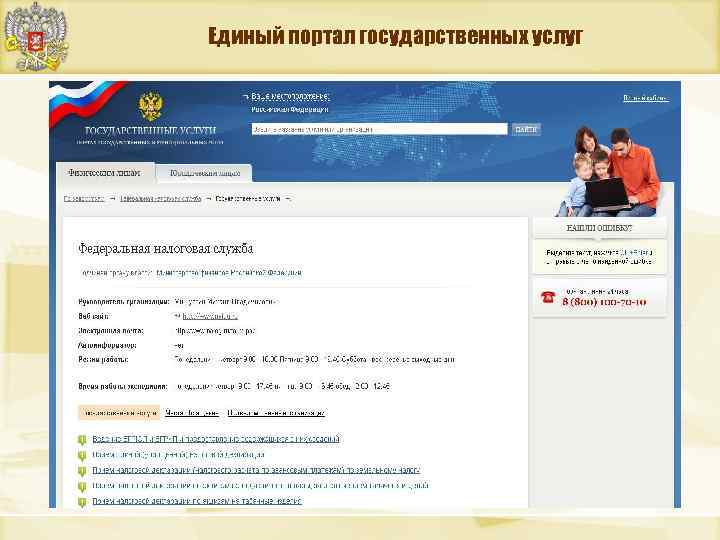Click green icon beside tobacco excise declaration service
The image size is (720, 540).
(x=82, y=502)
